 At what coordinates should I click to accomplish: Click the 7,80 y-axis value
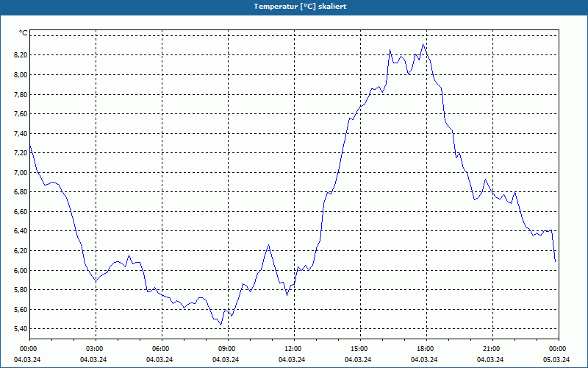point(20,94)
